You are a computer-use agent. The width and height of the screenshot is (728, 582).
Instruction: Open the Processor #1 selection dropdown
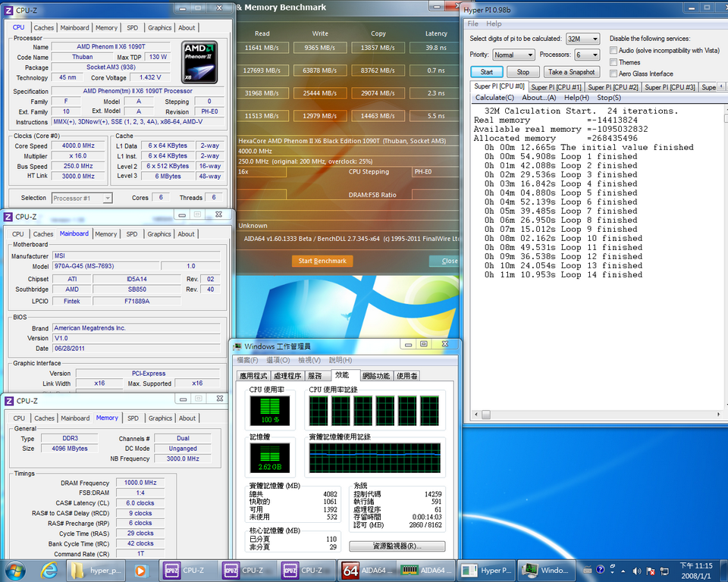82,199
